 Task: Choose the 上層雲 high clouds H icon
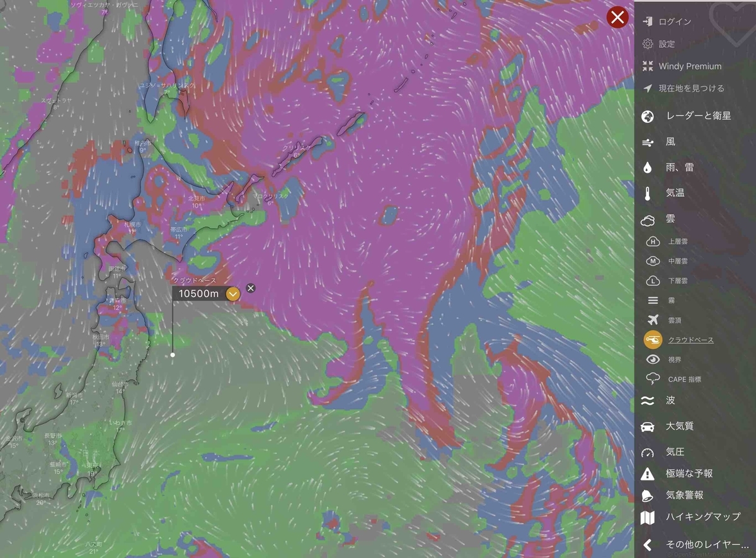pos(653,241)
